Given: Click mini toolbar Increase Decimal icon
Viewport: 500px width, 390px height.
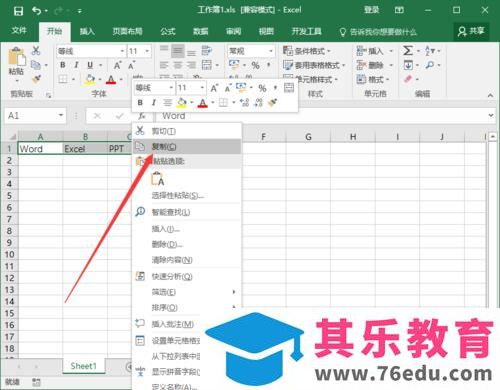Looking at the screenshot, I should [245, 103].
